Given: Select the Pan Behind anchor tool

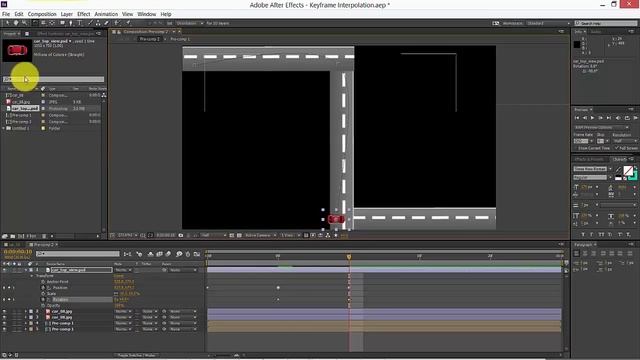Looking at the screenshot, I should (x=52, y=23).
